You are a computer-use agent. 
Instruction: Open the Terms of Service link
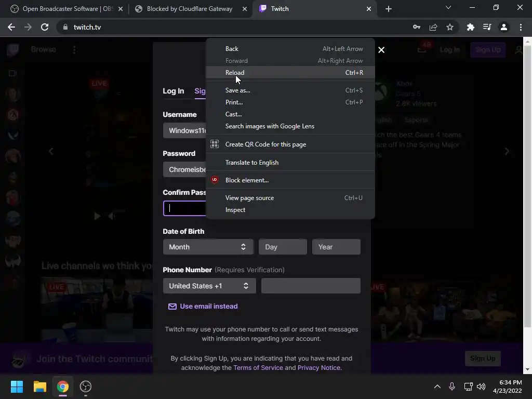258,368
